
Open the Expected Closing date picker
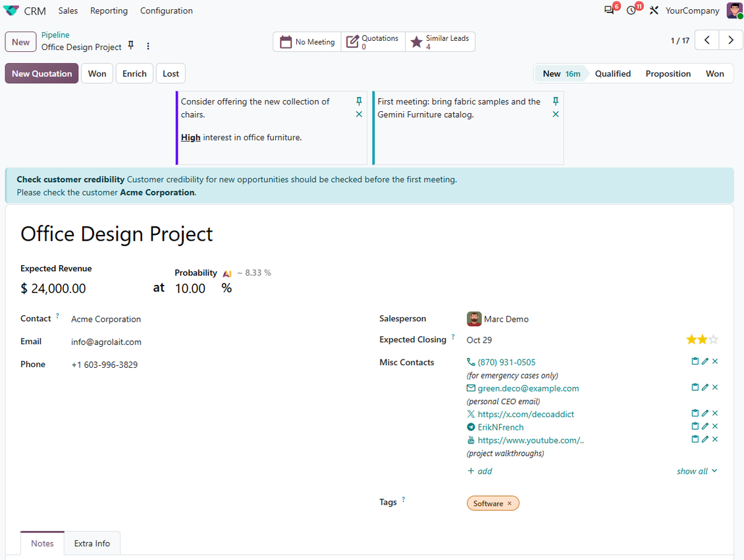[x=479, y=340]
